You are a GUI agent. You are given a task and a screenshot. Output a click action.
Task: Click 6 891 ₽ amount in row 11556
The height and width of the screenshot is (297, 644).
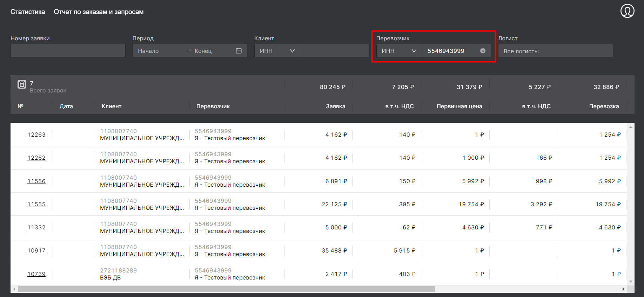click(336, 181)
